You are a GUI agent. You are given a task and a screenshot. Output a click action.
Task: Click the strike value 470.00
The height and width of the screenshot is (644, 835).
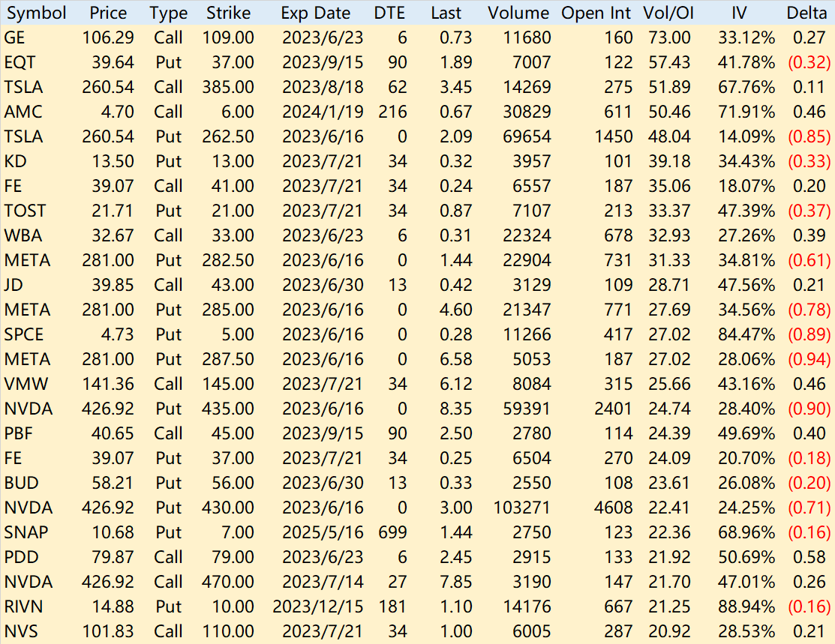[228, 582]
